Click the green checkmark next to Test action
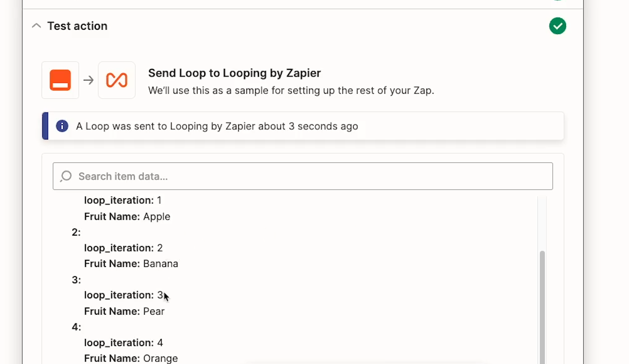629x364 pixels. point(557,26)
